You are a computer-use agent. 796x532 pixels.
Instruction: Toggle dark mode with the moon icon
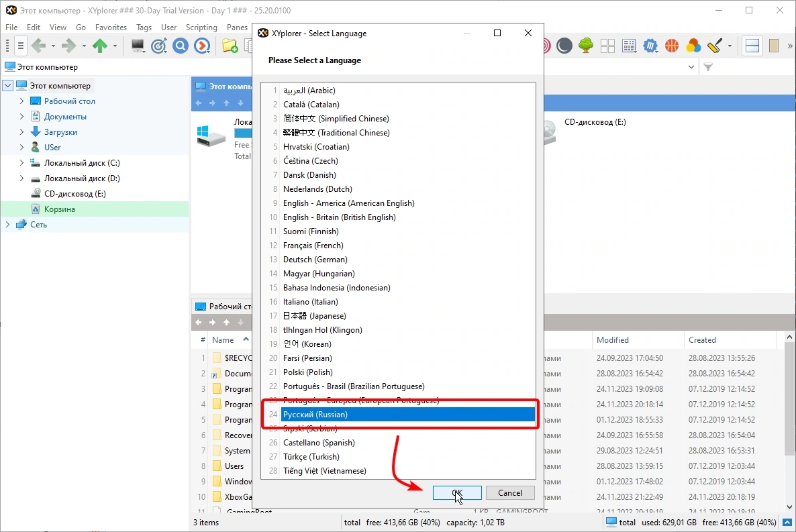click(x=564, y=46)
